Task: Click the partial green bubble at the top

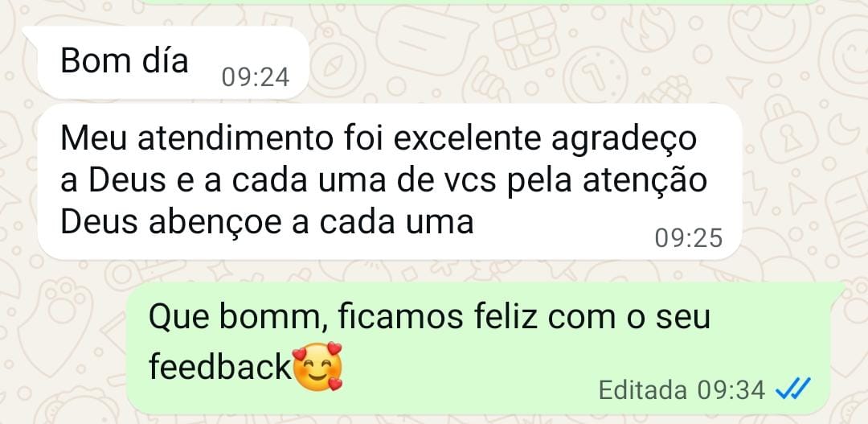Action: (480, 2)
